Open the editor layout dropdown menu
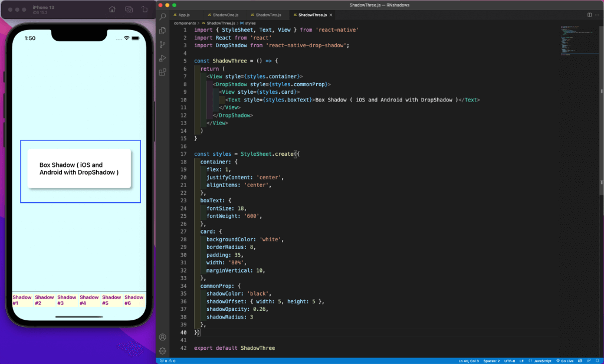The height and width of the screenshot is (364, 604). click(x=589, y=15)
